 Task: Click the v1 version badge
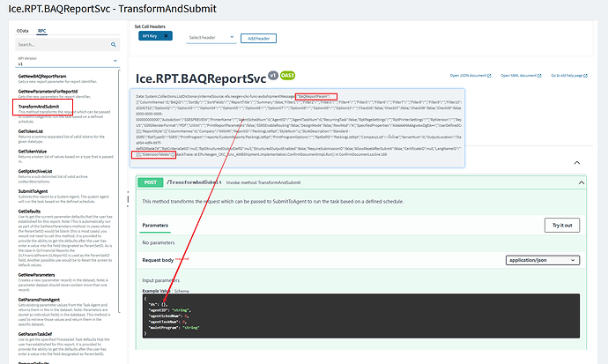click(273, 75)
